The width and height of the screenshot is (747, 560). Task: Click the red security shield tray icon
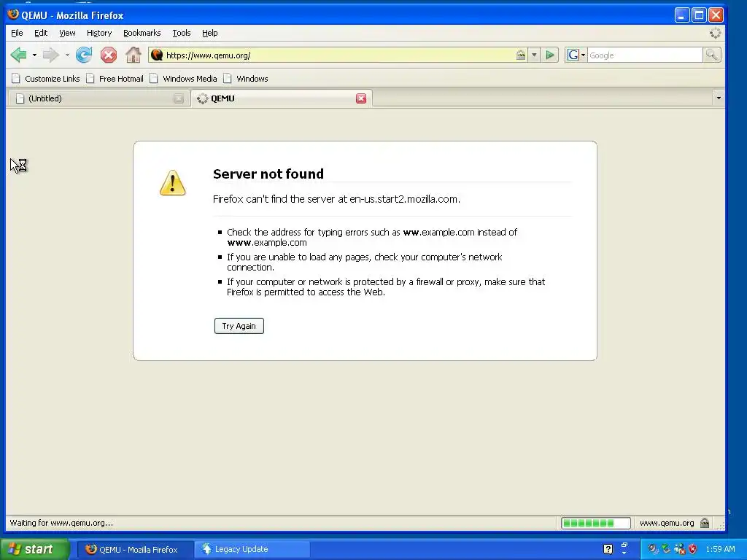click(x=693, y=549)
